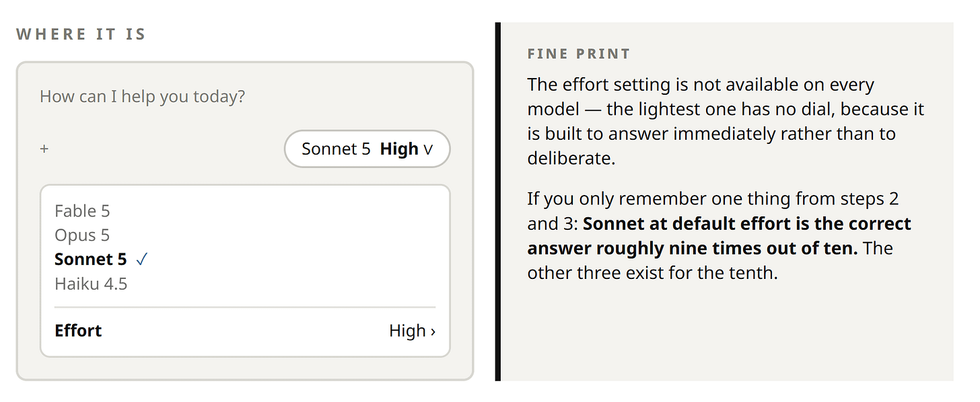Viewport: 980px width, 402px height.
Task: Click the plus attachment icon
Action: [44, 149]
